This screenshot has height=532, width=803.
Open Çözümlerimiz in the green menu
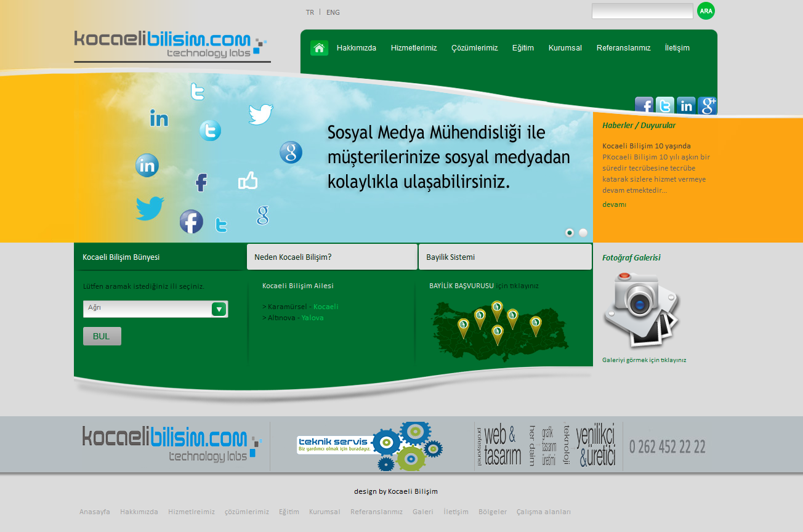[474, 48]
